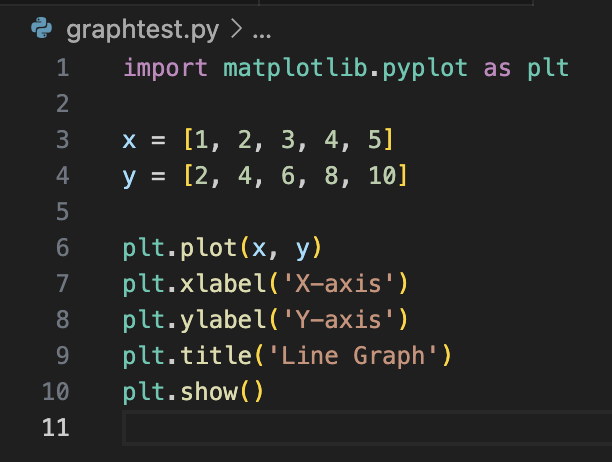Select line number 7 in the gutter
The width and height of the screenshot is (612, 462).
point(63,284)
